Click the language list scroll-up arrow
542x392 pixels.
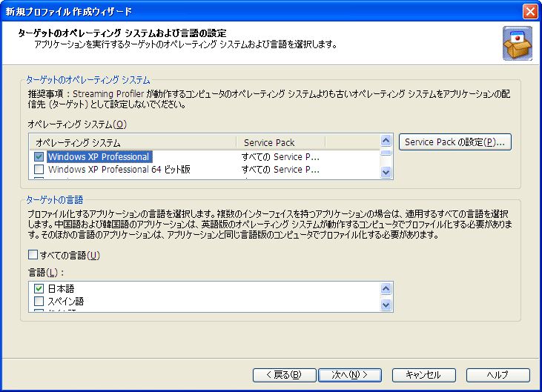(x=386, y=288)
